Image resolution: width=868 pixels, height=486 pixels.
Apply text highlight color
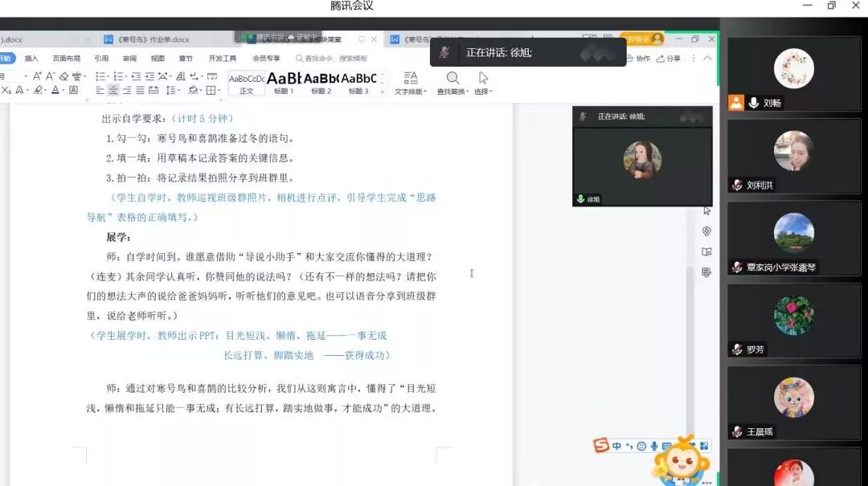pyautogui.click(x=39, y=90)
